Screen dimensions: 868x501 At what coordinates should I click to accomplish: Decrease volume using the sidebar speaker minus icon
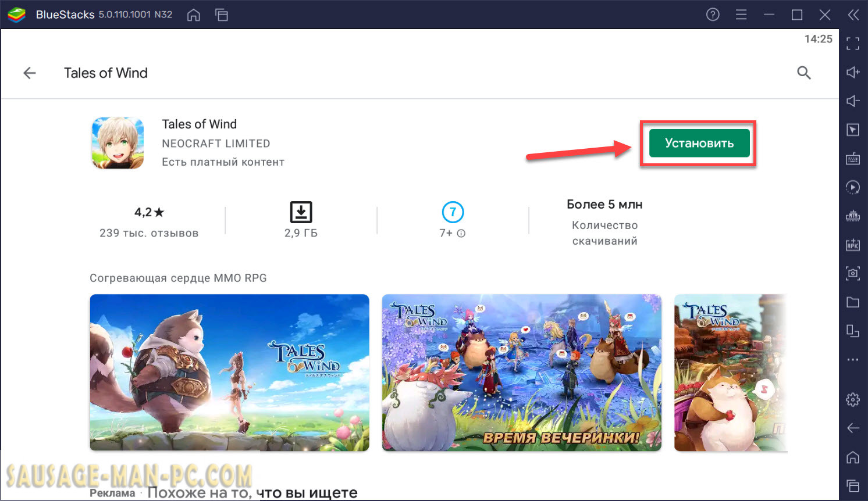click(853, 101)
